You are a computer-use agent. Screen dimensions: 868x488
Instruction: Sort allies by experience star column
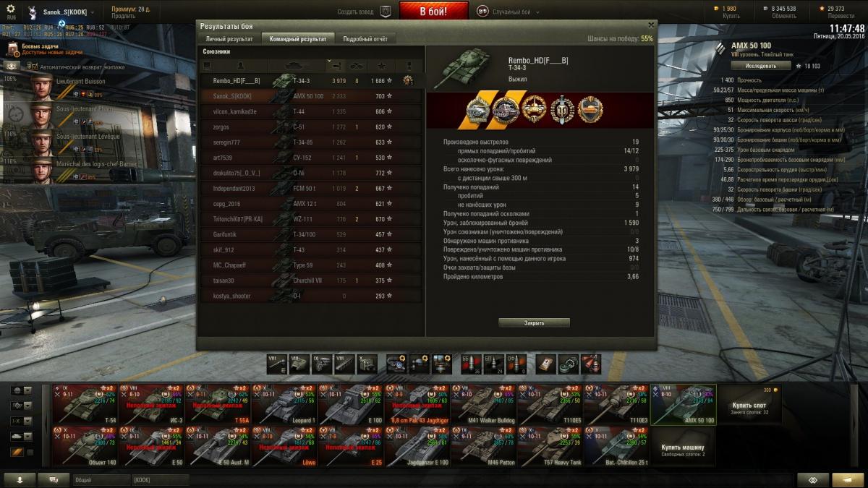tap(381, 65)
